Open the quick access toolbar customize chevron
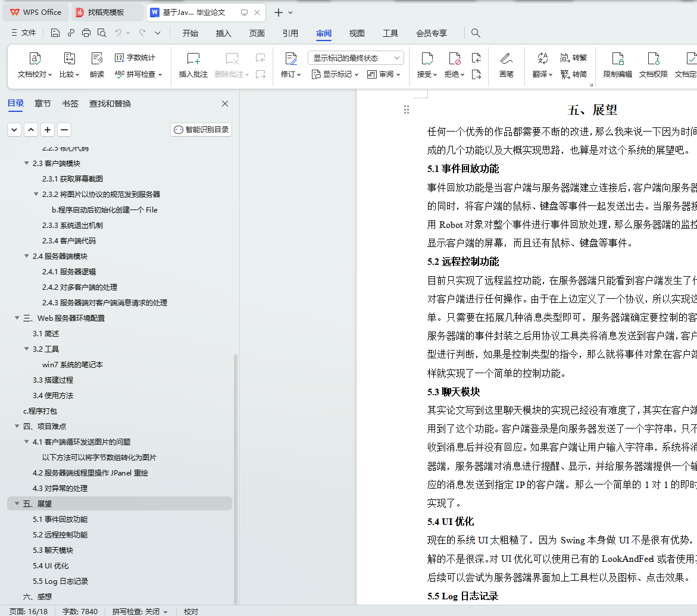 point(157,33)
